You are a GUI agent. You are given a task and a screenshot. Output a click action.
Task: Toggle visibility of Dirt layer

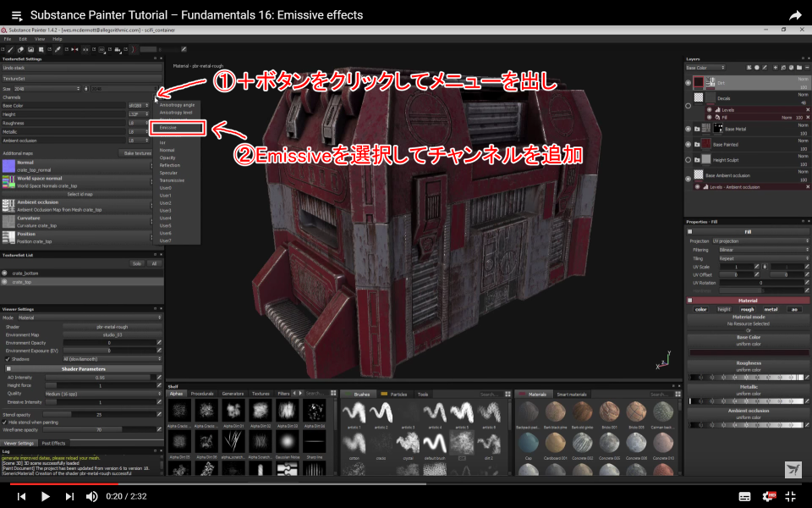coord(689,82)
